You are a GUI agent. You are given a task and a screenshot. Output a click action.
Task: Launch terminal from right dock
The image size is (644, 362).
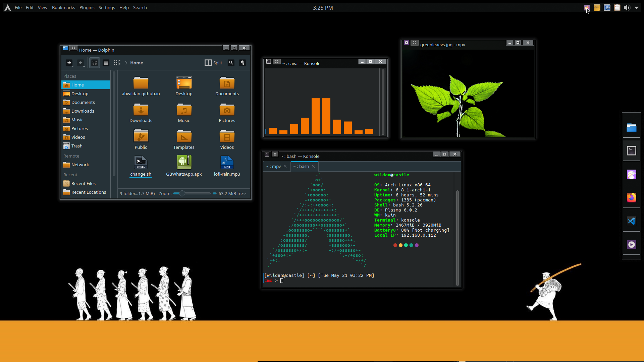(x=632, y=151)
